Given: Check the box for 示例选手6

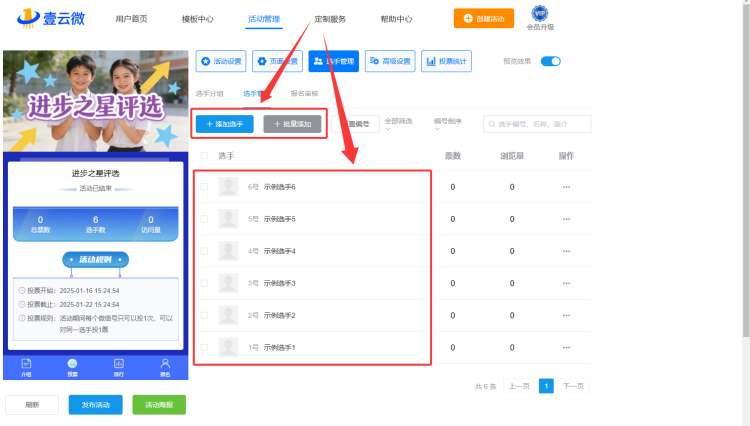Looking at the screenshot, I should coord(204,187).
